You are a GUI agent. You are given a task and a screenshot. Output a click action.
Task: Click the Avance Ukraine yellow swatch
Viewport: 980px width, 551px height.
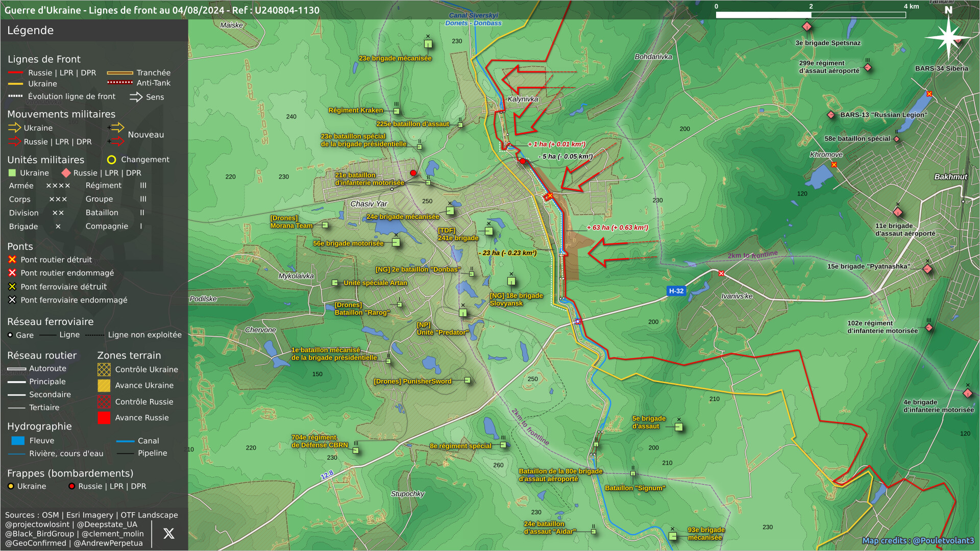point(104,386)
